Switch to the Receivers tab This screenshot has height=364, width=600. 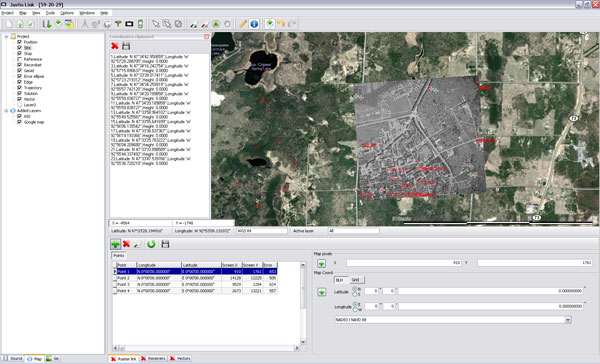pyautogui.click(x=153, y=359)
